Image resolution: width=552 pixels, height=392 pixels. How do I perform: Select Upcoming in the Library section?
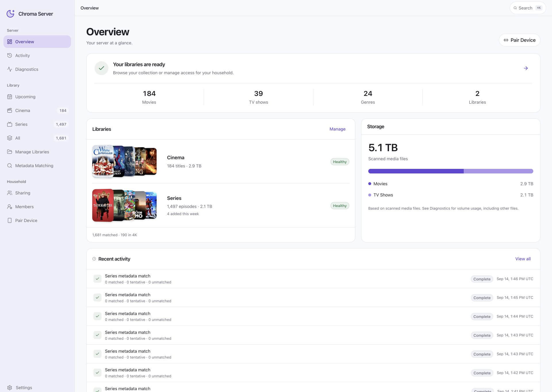tap(37, 97)
